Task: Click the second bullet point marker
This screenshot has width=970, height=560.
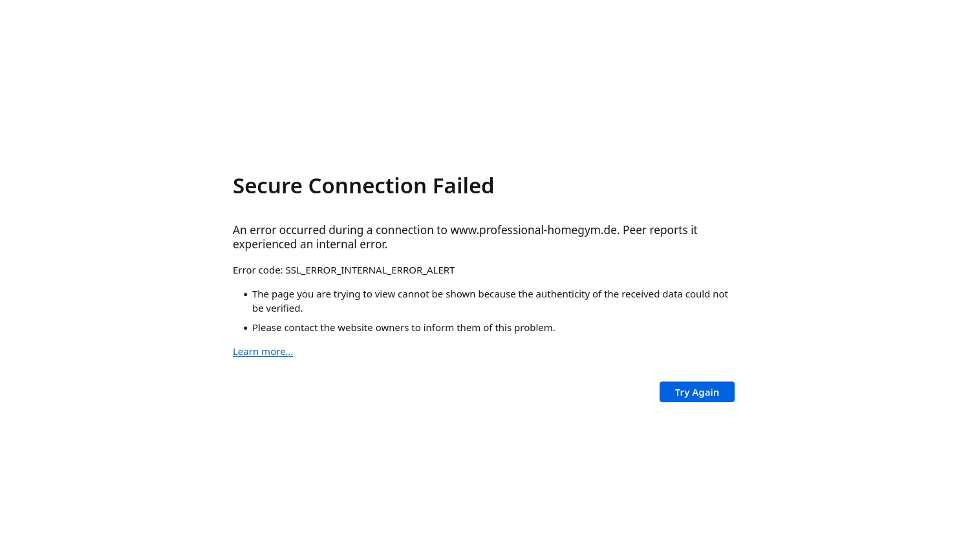Action: coord(246,328)
